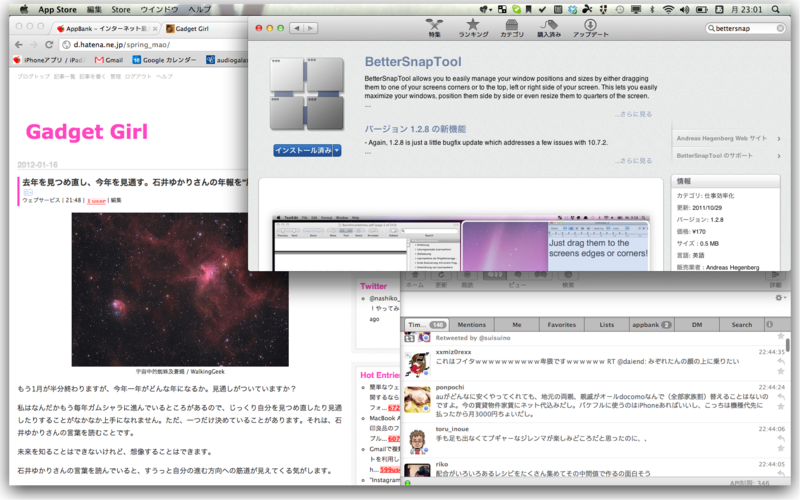
Task: Click the Chrome address bar
Action: click(x=153, y=44)
